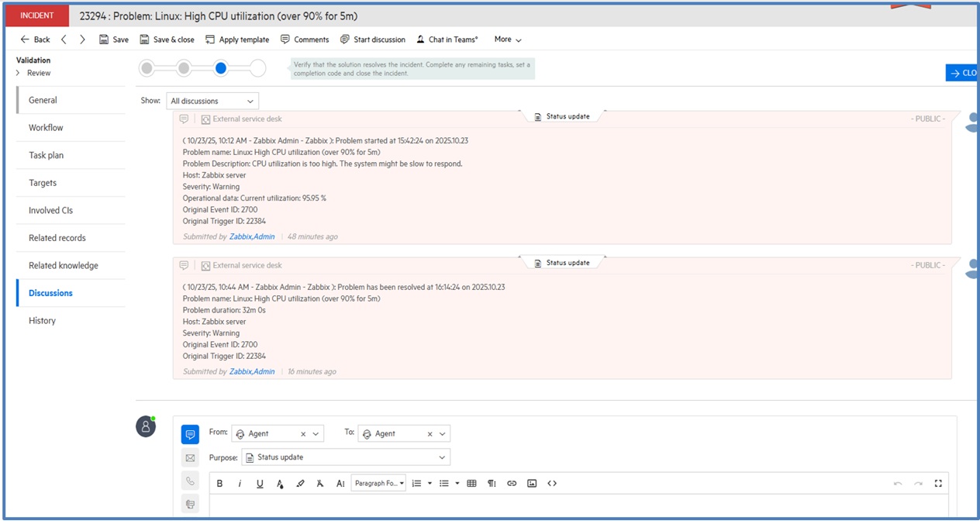This screenshot has height=524, width=980.
Task: Insert a table in editor
Action: coord(471,483)
